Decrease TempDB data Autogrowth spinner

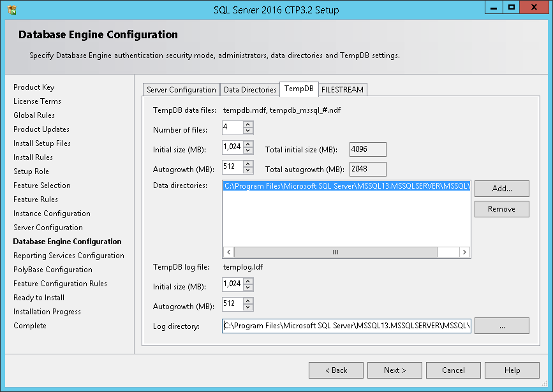(x=249, y=171)
